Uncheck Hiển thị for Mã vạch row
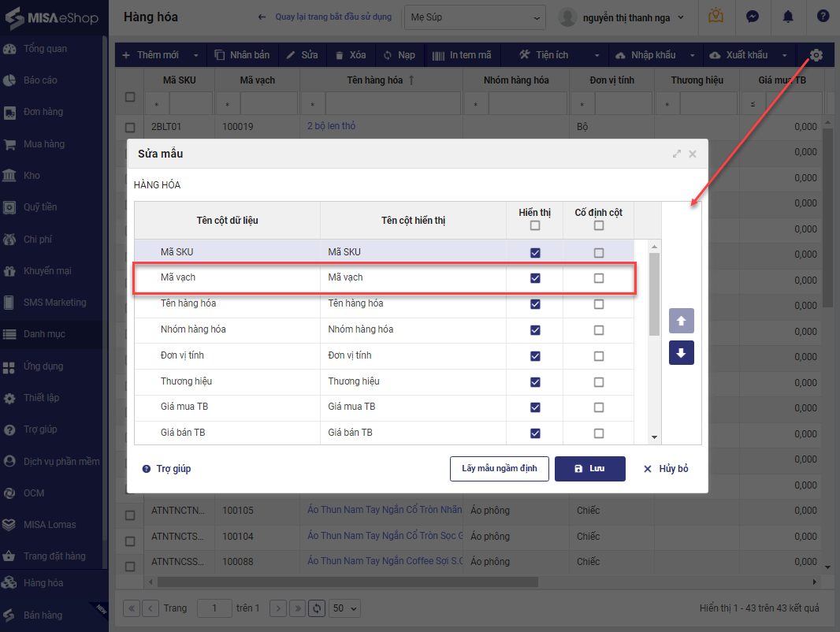Screen dimensions: 840x632 (x=536, y=278)
